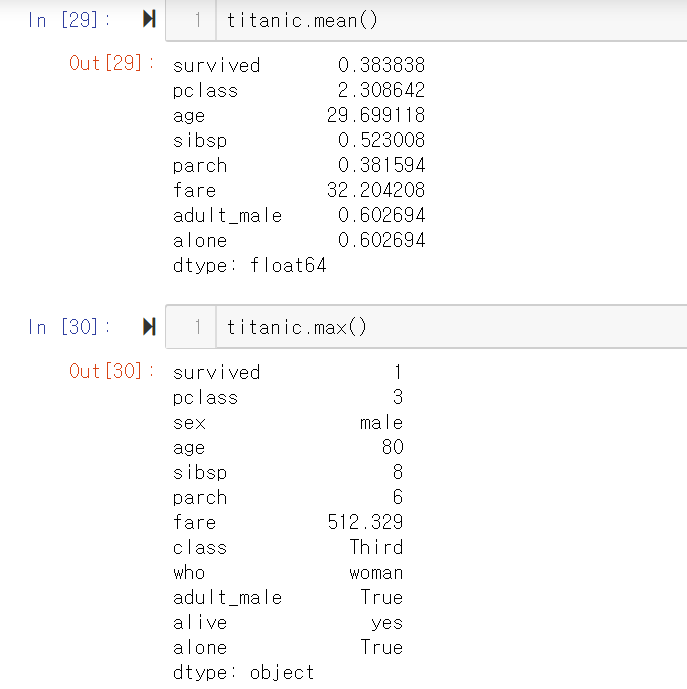Click into the titanic.mean() code cell
Viewport: 687px width, 689px height.
click(x=451, y=20)
